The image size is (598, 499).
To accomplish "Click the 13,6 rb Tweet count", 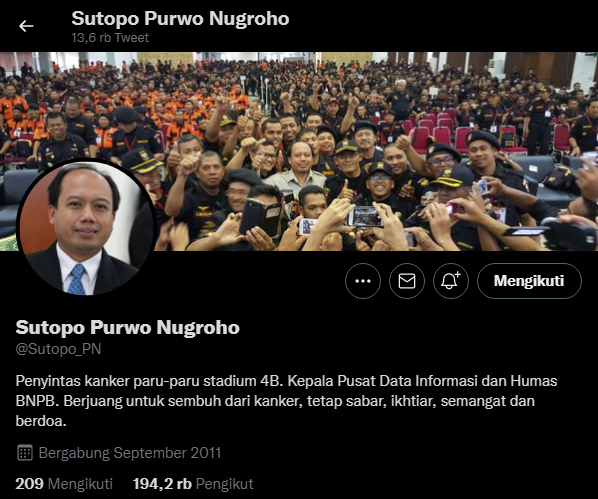I will click(110, 38).
